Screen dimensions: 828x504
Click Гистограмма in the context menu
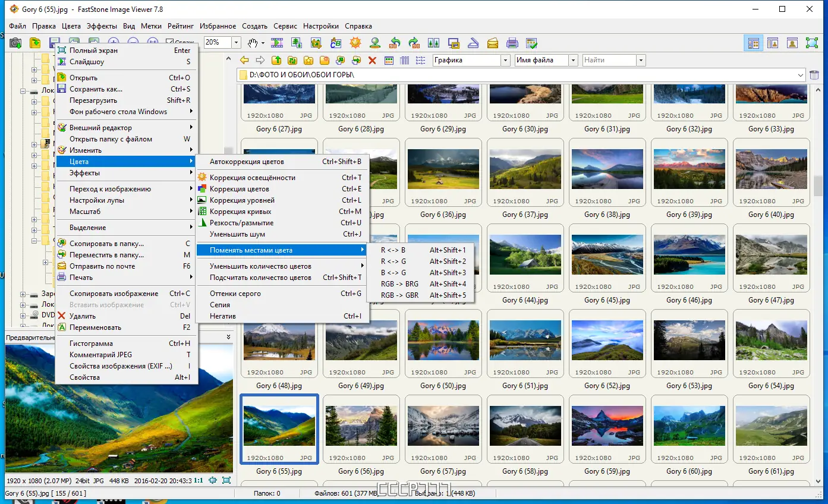click(91, 344)
